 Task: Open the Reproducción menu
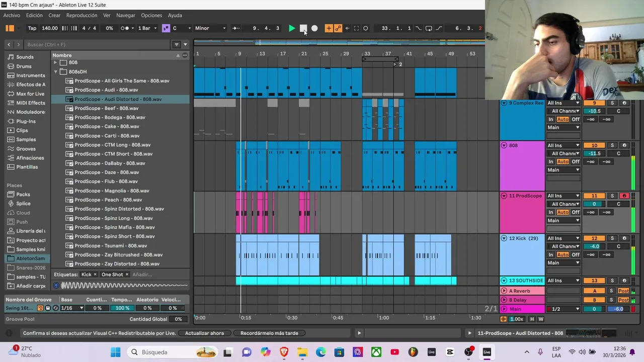(82, 15)
